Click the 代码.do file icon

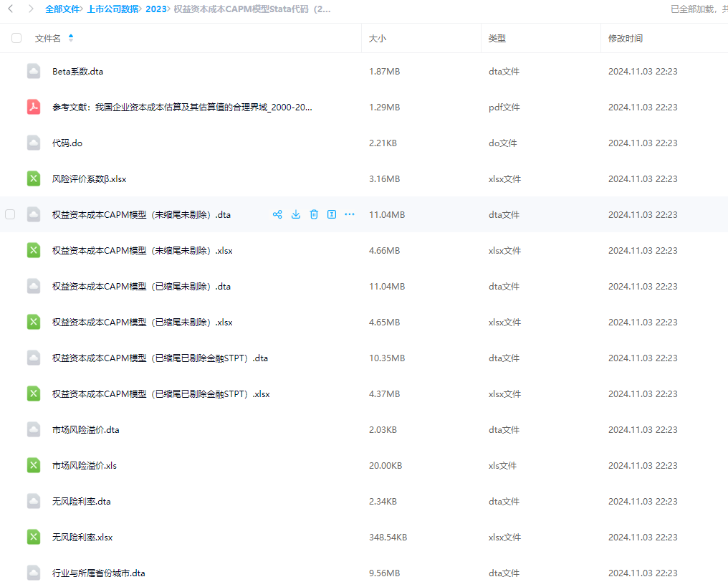[34, 143]
